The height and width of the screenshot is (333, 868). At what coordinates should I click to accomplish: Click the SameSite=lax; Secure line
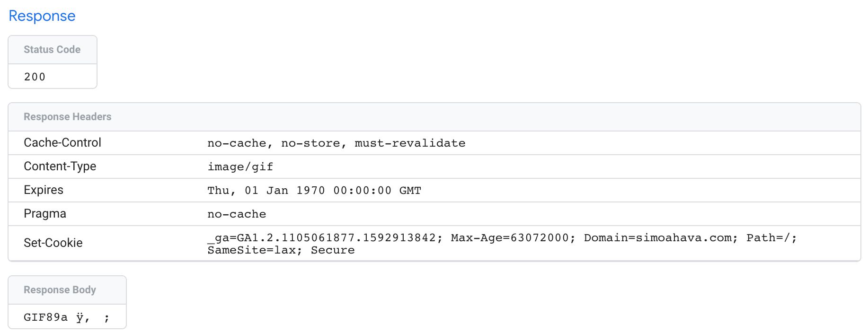coord(281,250)
